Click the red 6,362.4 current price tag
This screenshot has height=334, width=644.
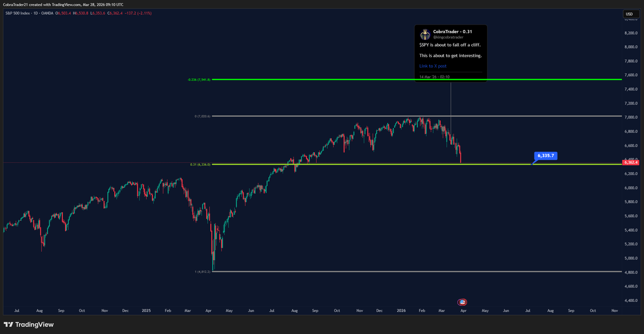pyautogui.click(x=630, y=162)
